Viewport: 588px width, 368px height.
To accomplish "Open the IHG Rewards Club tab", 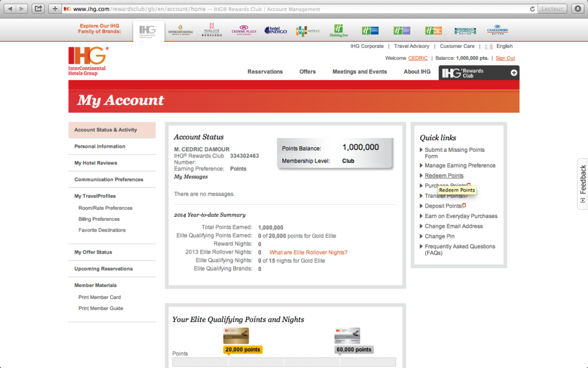I will coord(479,73).
